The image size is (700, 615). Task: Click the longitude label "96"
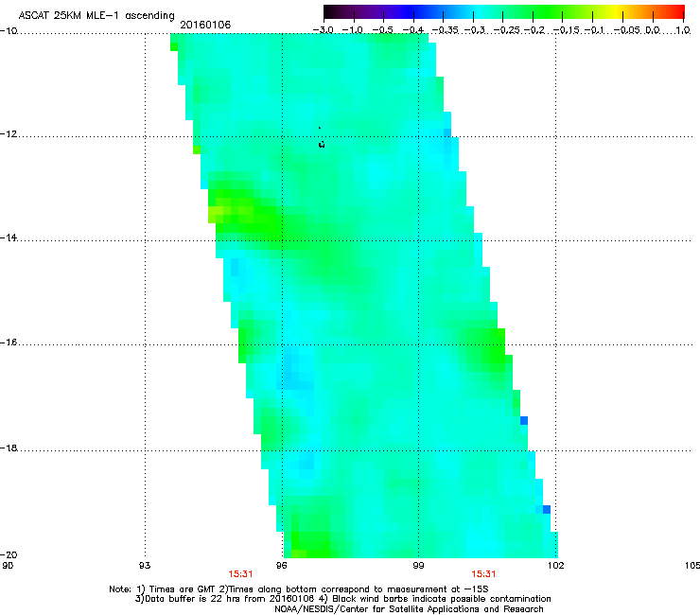[282, 566]
